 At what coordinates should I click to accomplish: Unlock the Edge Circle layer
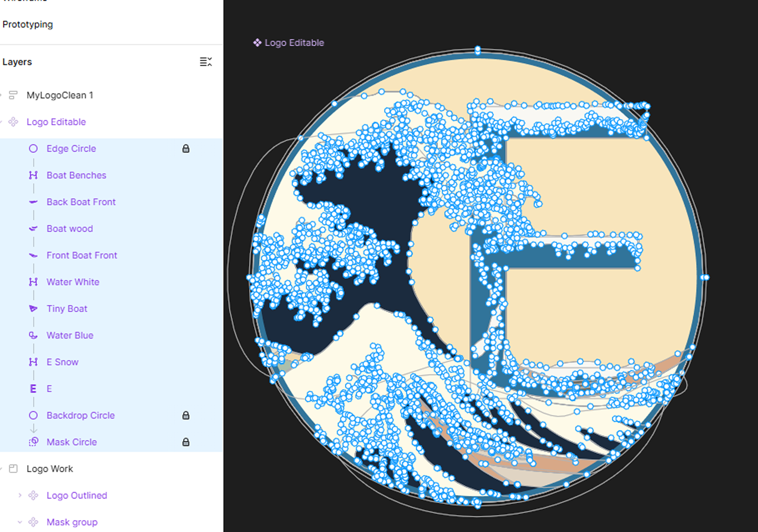[x=186, y=148]
